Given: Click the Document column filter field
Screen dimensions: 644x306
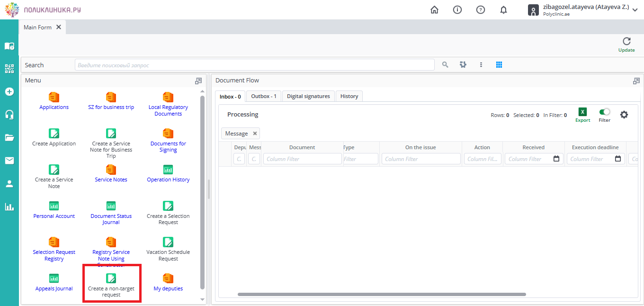Looking at the screenshot, I should coord(302,159).
